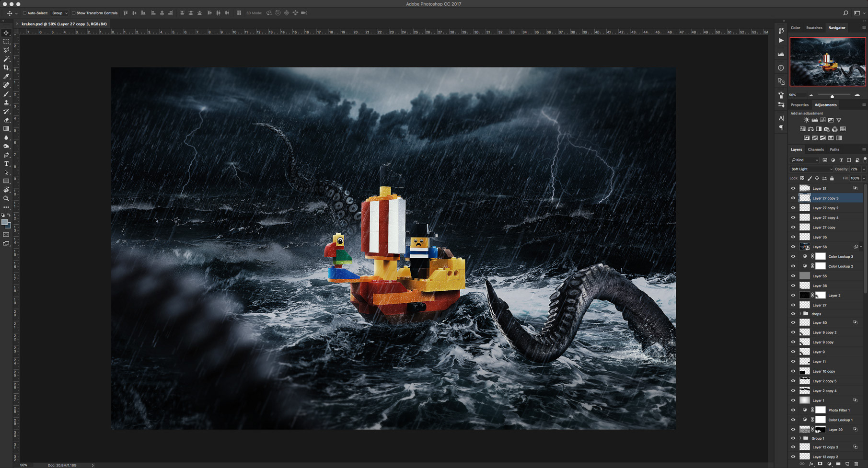The image size is (868, 468).
Task: Hide Layer 31 with eye icon
Action: (793, 188)
